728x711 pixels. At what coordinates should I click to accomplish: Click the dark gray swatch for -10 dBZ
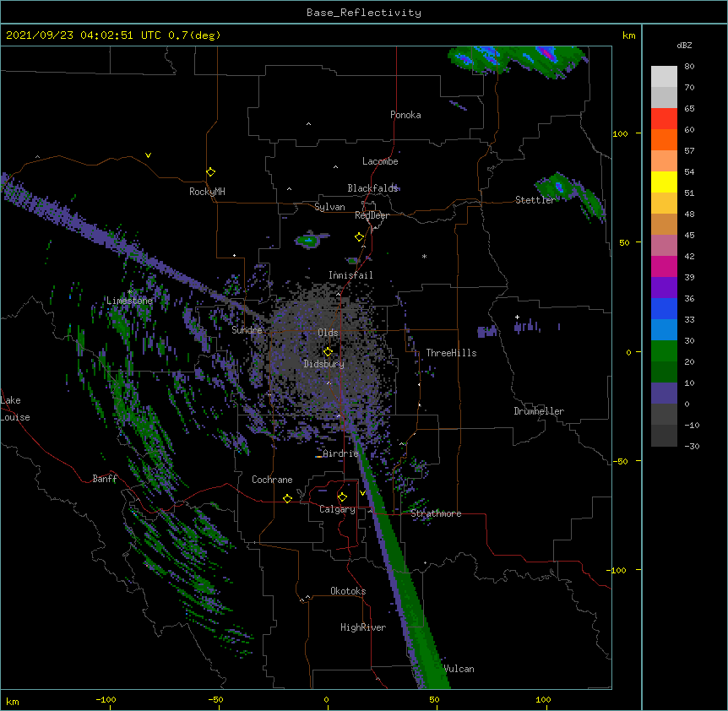664,436
